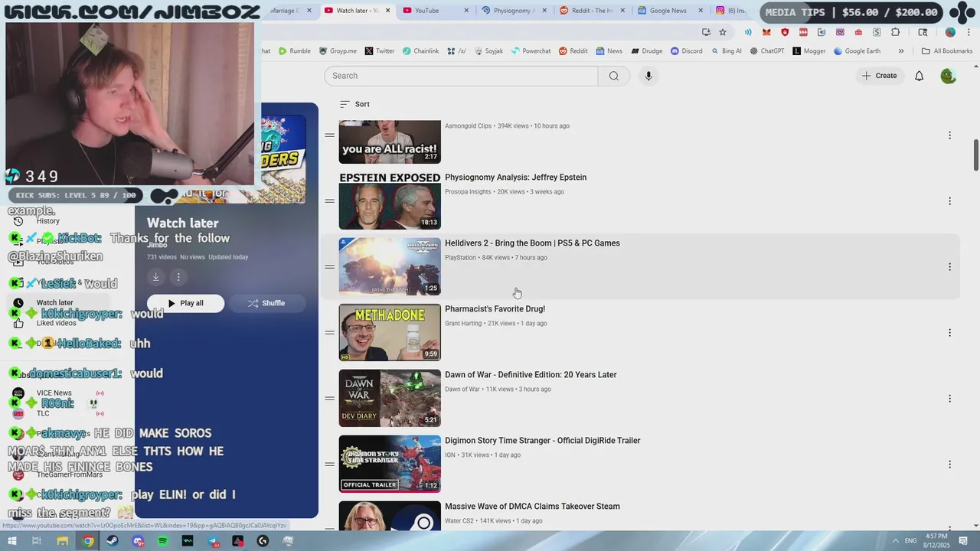Start voice search with microphone icon
This screenshot has width=980, height=551.
click(x=648, y=76)
